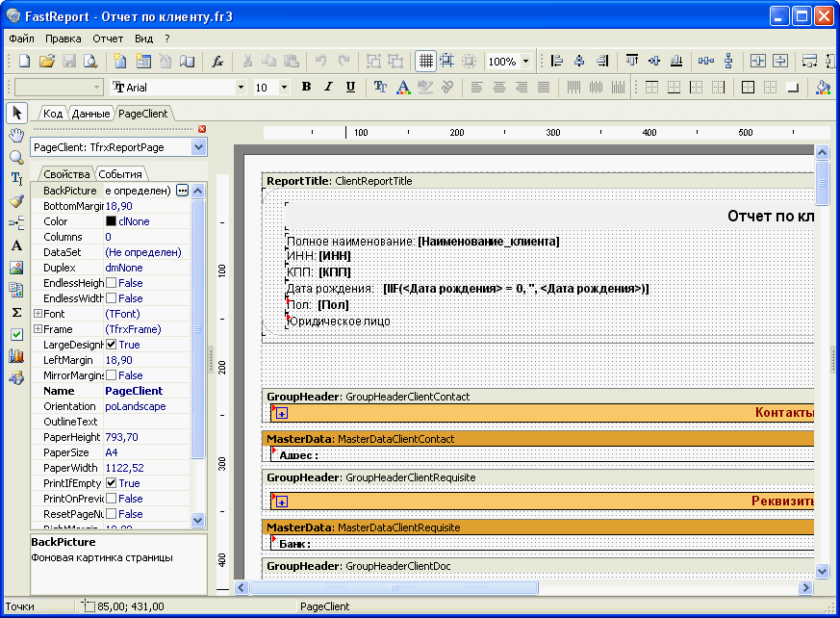Open the Arial font name dropdown
This screenshot has height=618, width=840.
242,87
